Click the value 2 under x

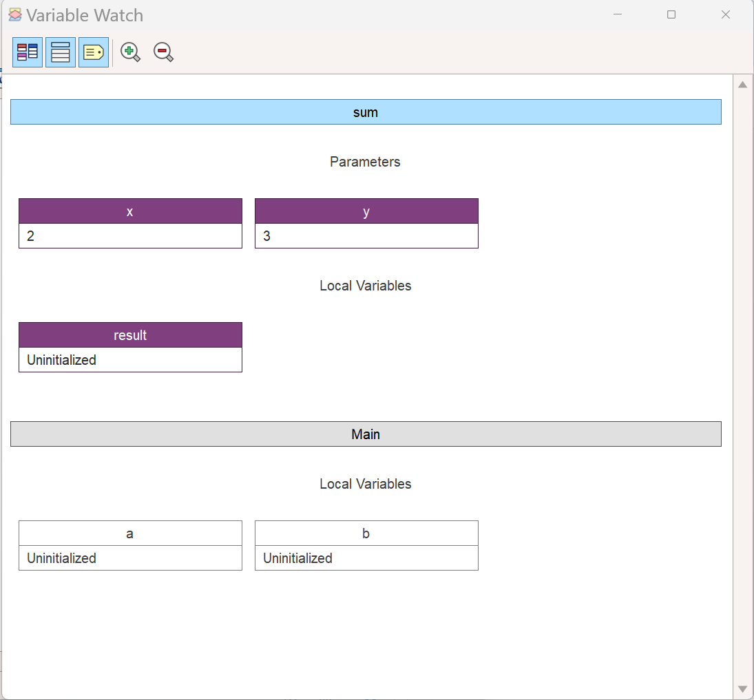point(130,236)
